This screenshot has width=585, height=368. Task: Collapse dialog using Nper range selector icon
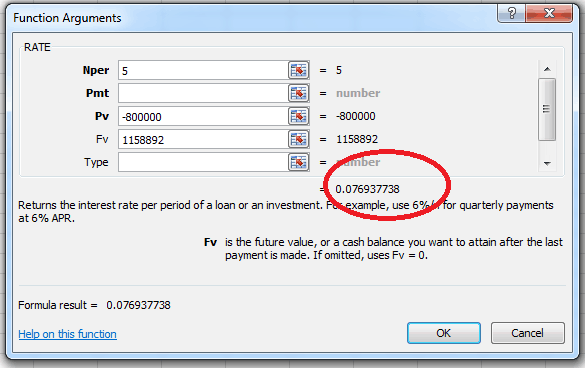click(x=298, y=70)
